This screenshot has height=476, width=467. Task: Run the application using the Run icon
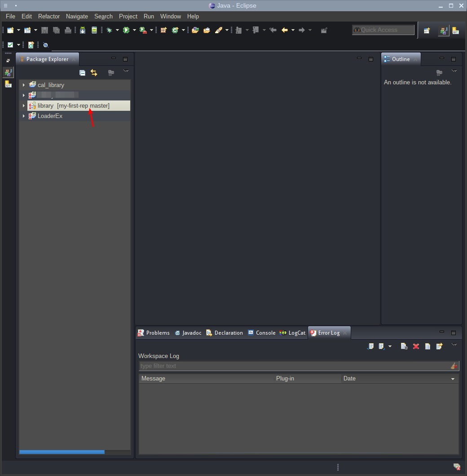pos(126,30)
